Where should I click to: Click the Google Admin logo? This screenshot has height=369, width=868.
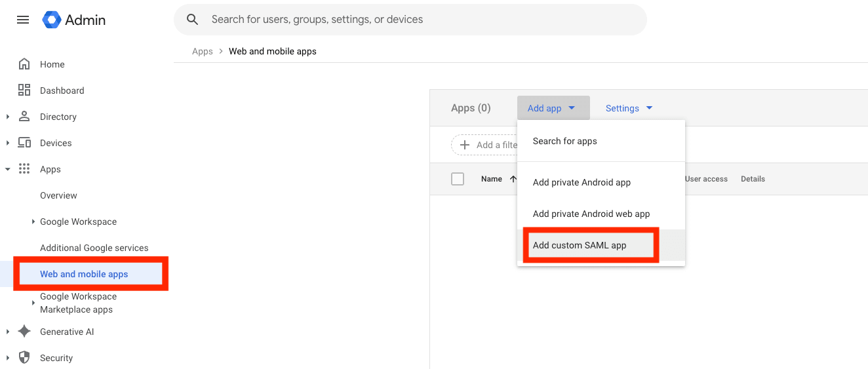[52, 20]
